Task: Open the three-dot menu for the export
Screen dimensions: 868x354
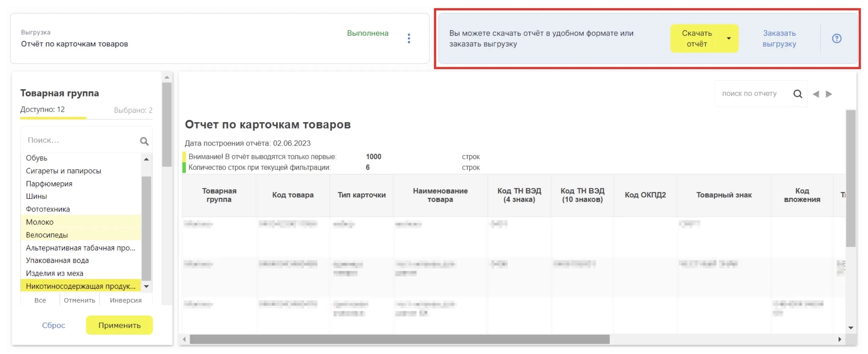Action: tap(409, 38)
